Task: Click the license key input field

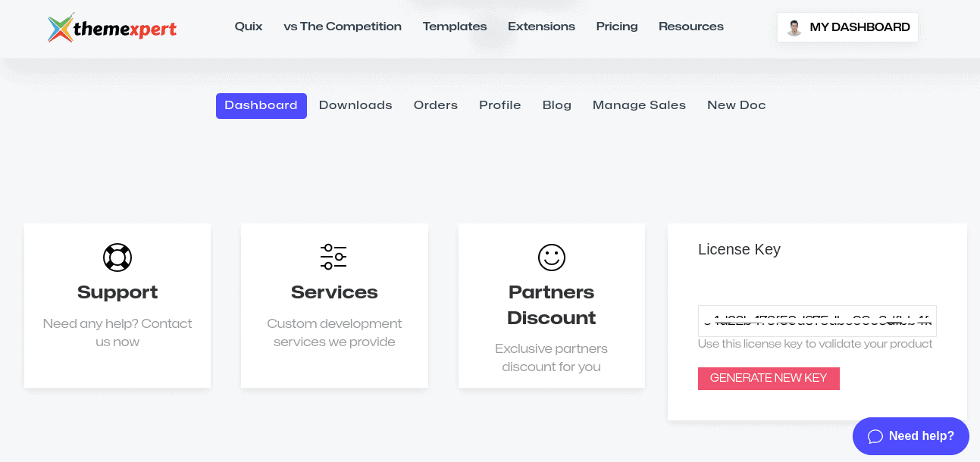Action: pyautogui.click(x=817, y=321)
